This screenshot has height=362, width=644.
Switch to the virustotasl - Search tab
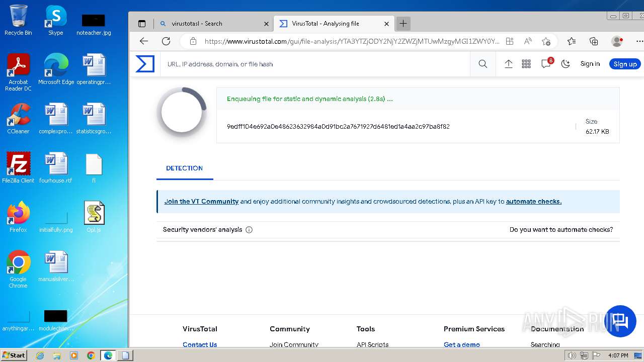pyautogui.click(x=214, y=24)
